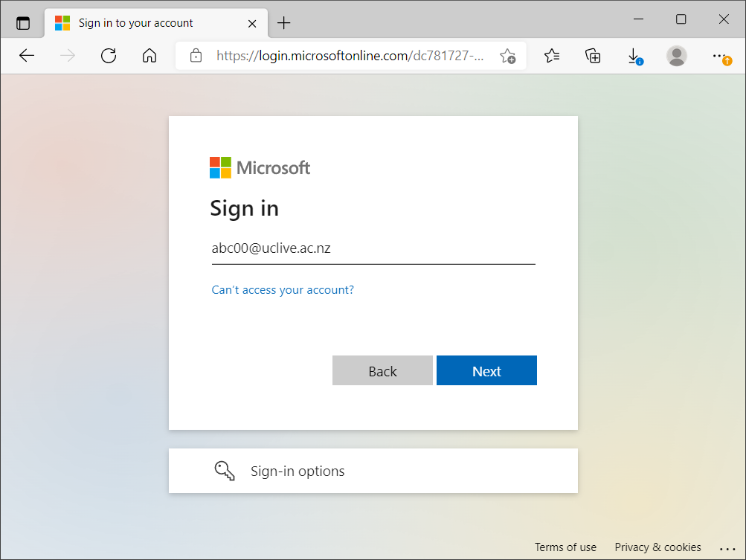Open Privacy & cookies link

657,547
